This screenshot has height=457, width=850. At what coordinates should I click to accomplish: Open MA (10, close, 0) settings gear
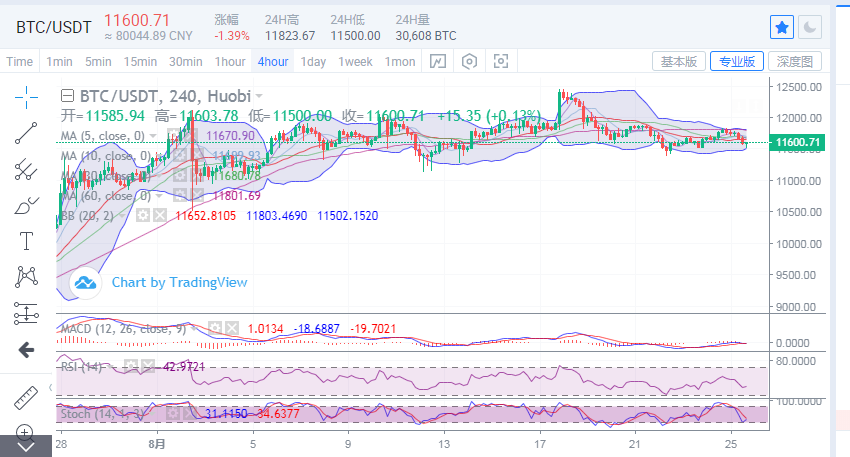tap(180, 156)
